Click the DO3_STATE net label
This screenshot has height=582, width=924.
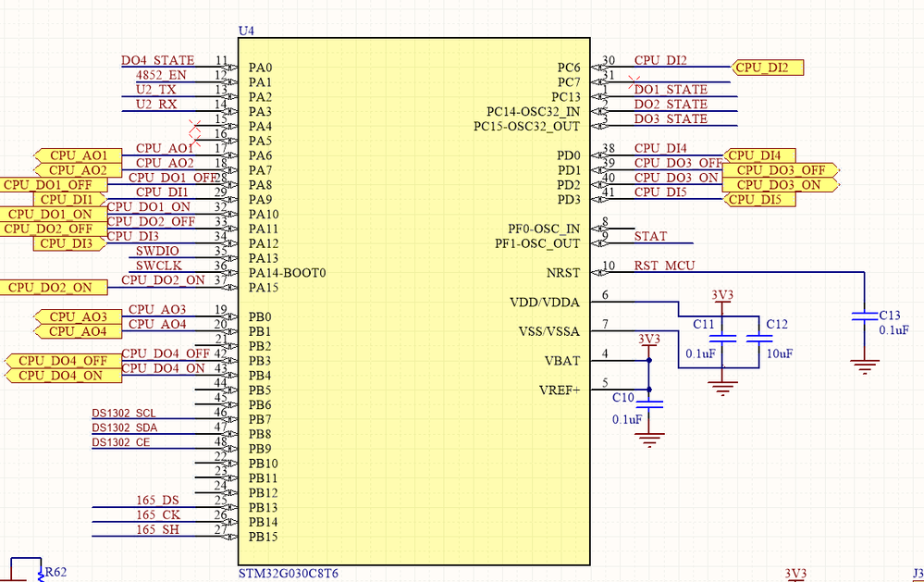(671, 119)
